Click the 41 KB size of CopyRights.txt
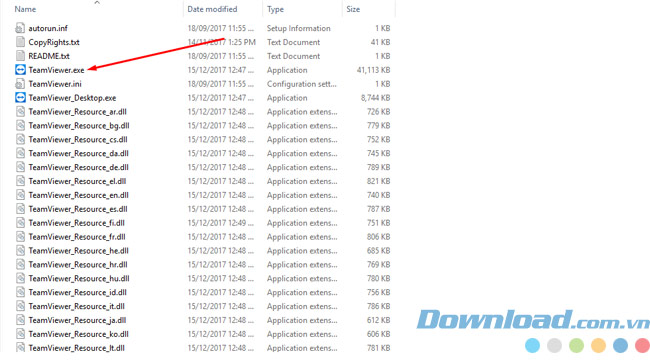The width and height of the screenshot is (650, 364). (x=381, y=42)
